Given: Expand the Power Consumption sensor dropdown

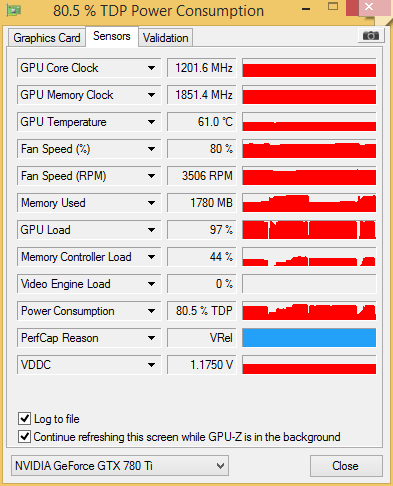Looking at the screenshot, I should point(151,311).
